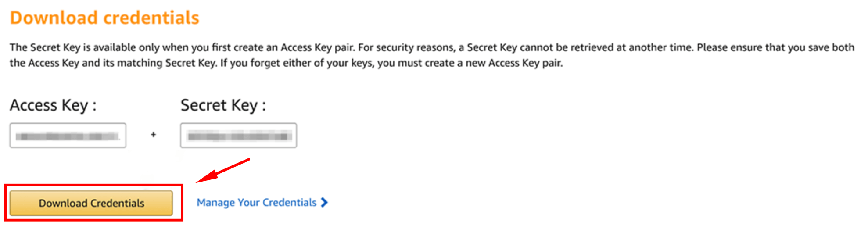Focus the Access Key text field
868x229 pixels.
68,136
